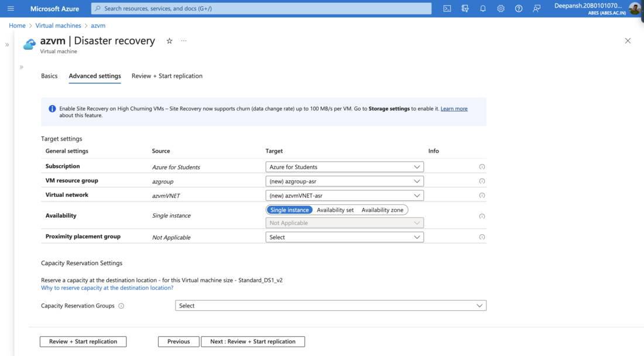
Task: Open 'Why to reserve capacity' link
Action: point(107,288)
